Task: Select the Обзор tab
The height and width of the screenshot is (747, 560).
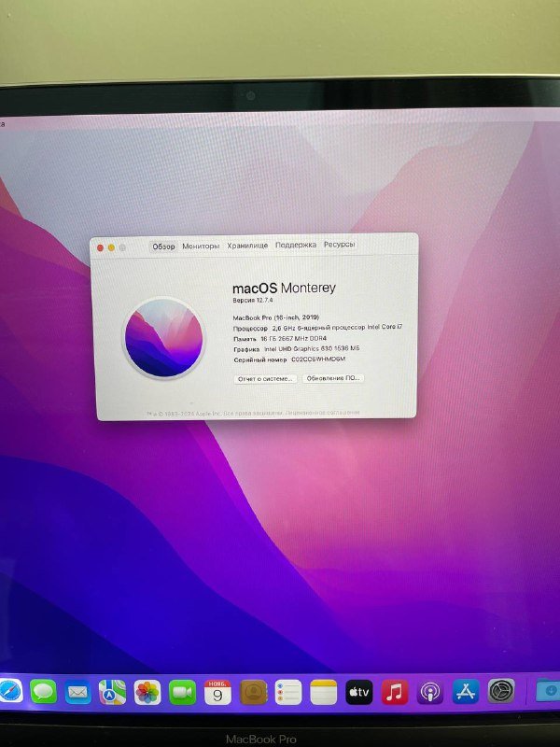Action: point(163,247)
